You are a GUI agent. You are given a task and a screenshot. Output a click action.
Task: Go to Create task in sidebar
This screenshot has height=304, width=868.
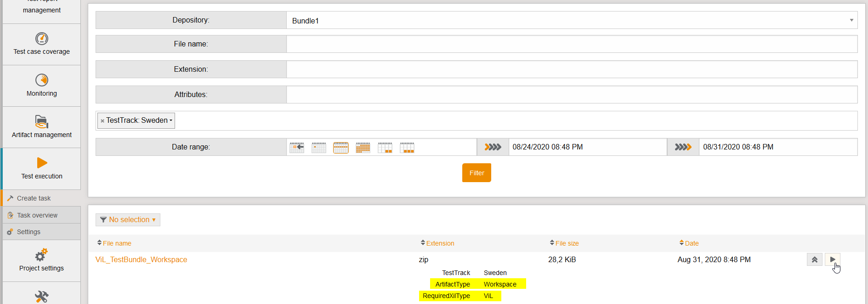34,198
